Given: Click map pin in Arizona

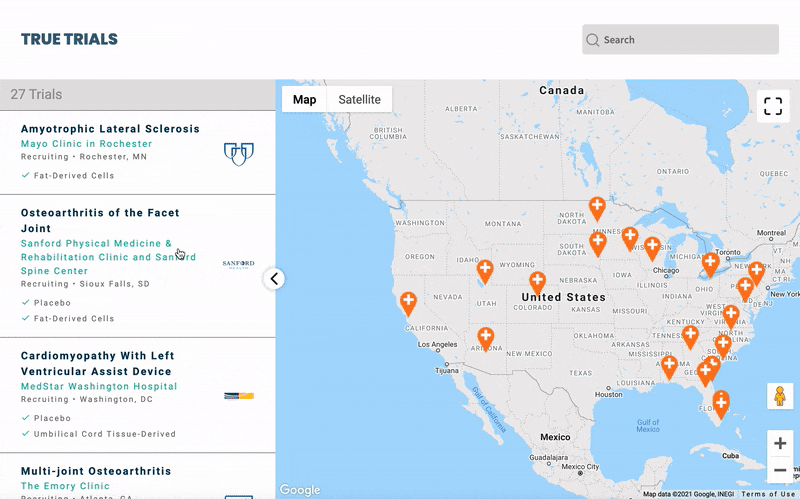Looking at the screenshot, I should pyautogui.click(x=485, y=339).
